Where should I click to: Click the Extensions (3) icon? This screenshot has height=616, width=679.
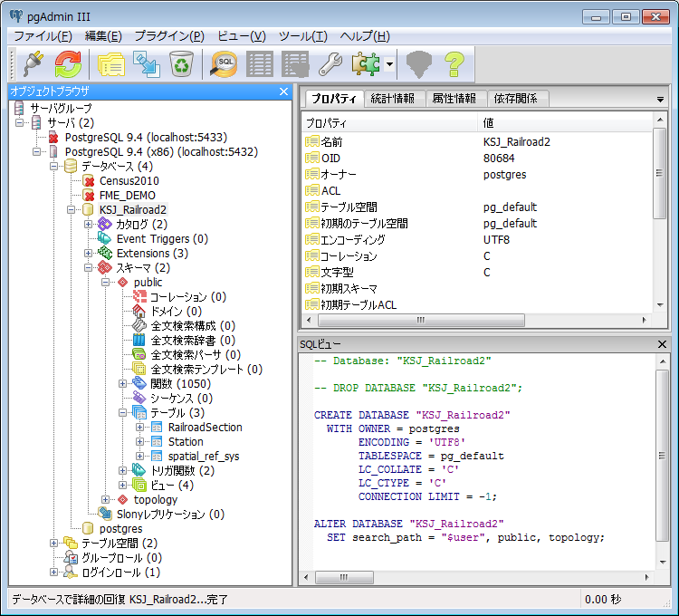click(x=105, y=254)
